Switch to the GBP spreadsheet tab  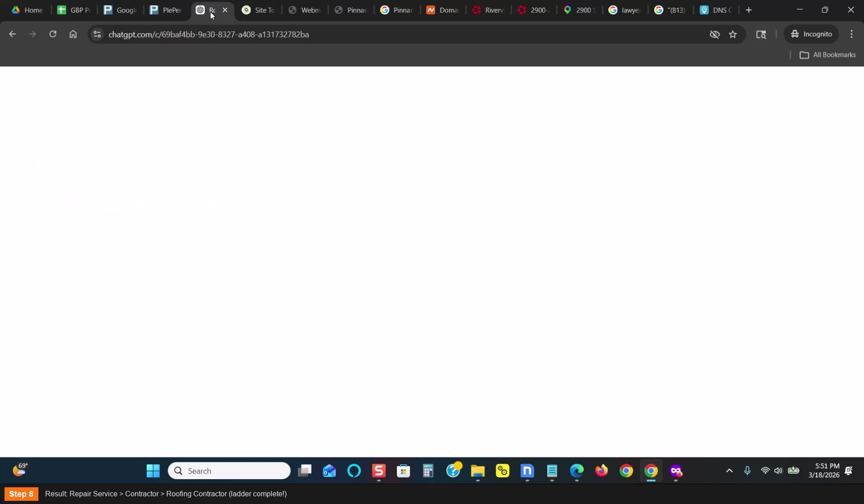coord(74,10)
